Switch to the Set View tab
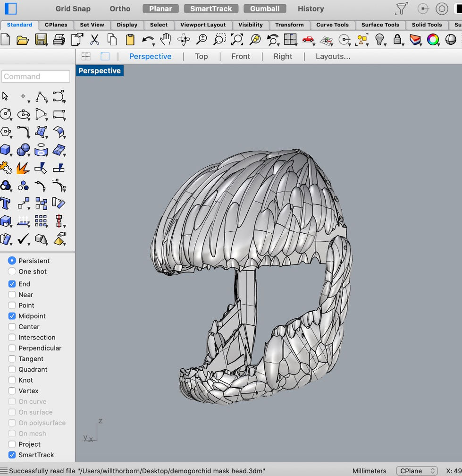 [x=92, y=25]
